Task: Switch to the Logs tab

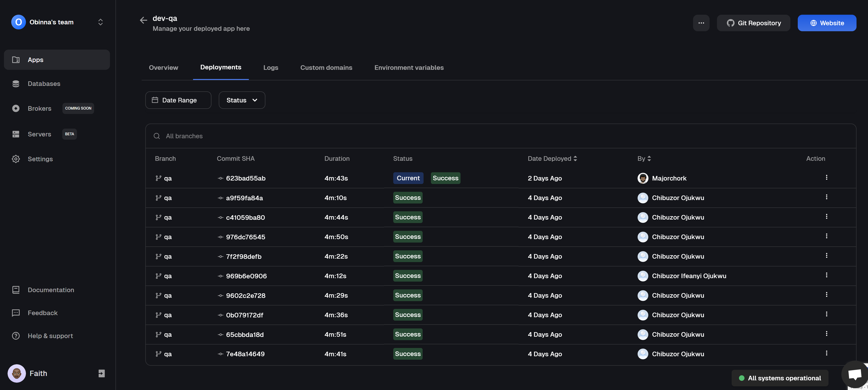Action: tap(271, 68)
